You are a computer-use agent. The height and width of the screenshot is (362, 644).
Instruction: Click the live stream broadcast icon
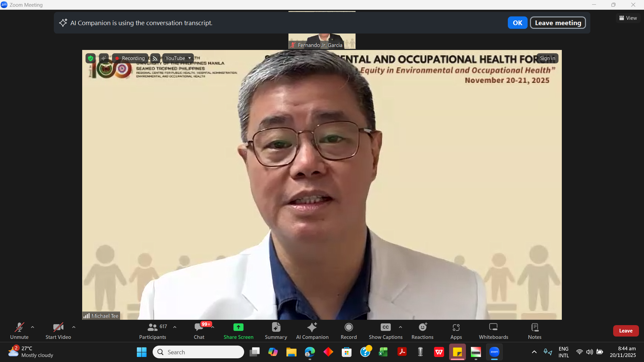[x=155, y=58]
